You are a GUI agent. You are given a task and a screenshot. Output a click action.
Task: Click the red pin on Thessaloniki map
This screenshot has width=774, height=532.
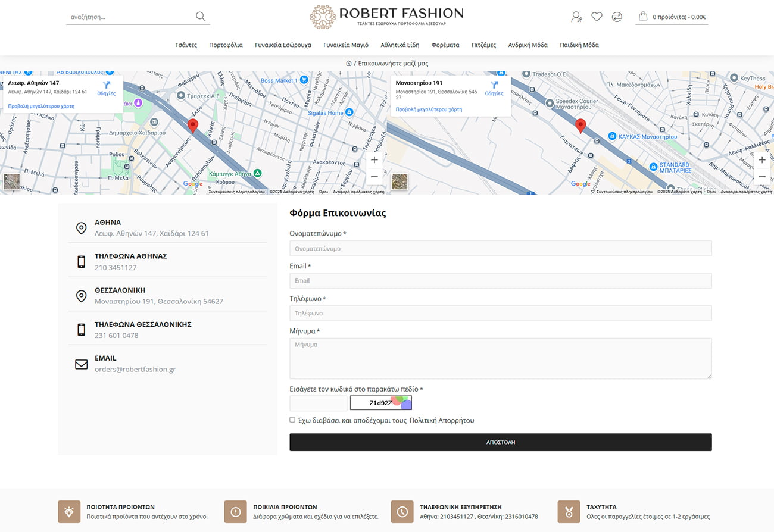tap(580, 126)
